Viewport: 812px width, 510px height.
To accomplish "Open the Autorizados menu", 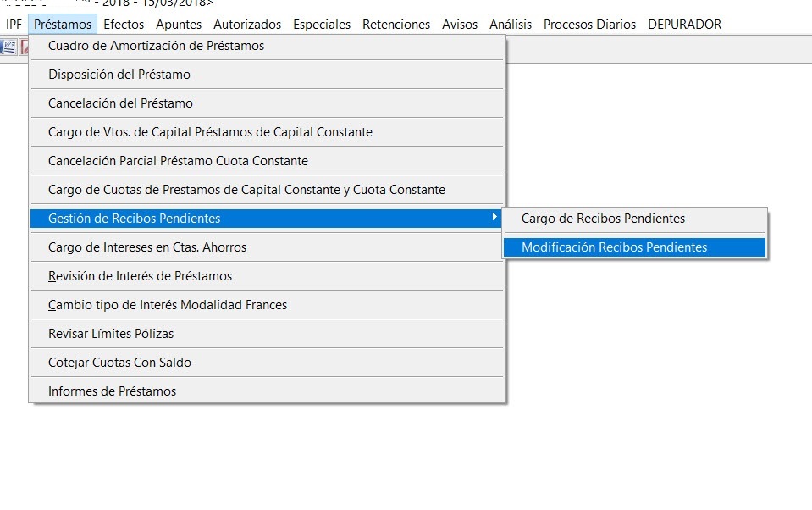I will pos(246,24).
